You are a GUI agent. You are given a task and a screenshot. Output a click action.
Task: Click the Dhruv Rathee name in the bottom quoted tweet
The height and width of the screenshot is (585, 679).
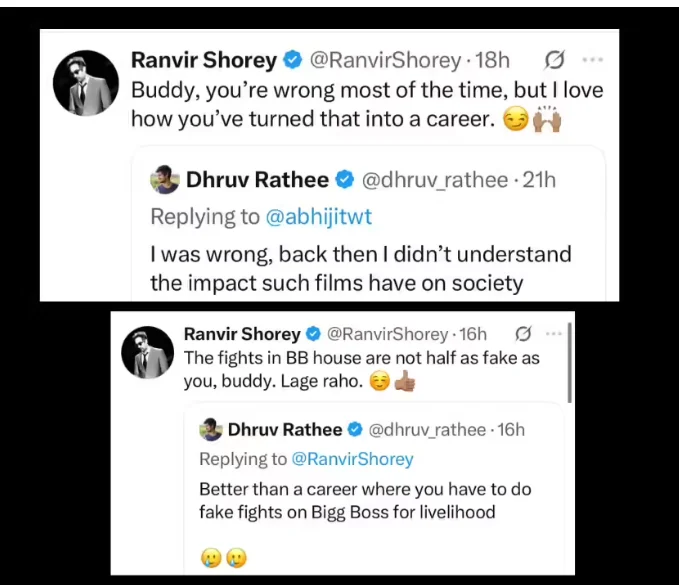pos(285,430)
